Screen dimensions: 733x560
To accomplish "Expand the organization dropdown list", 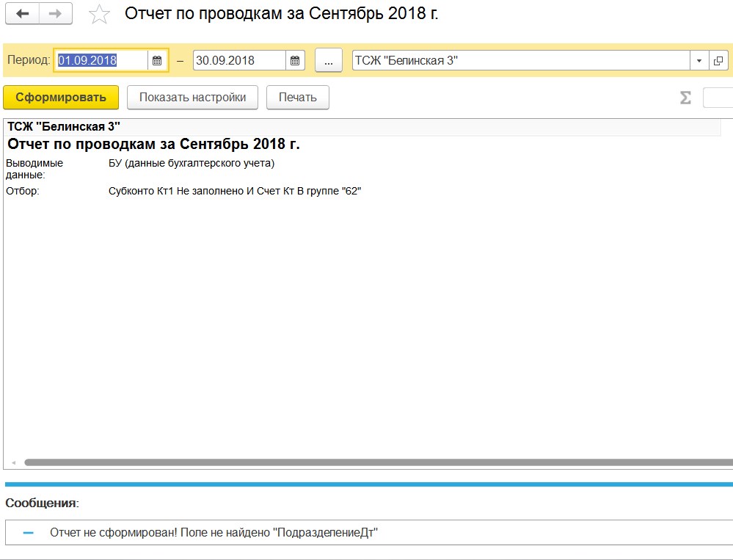I will 699,61.
